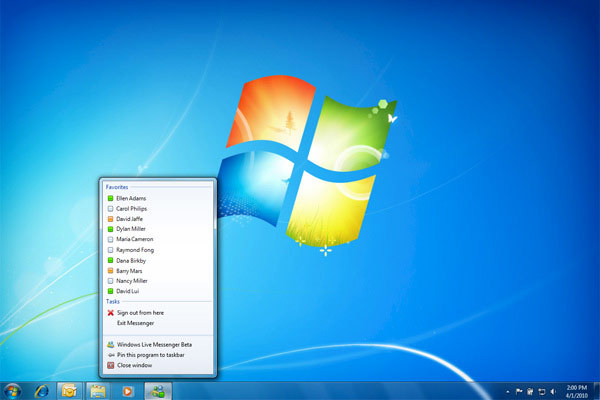Screen dimensions: 600x400
Task: Open the Windows Start menu orb
Action: click(13, 389)
